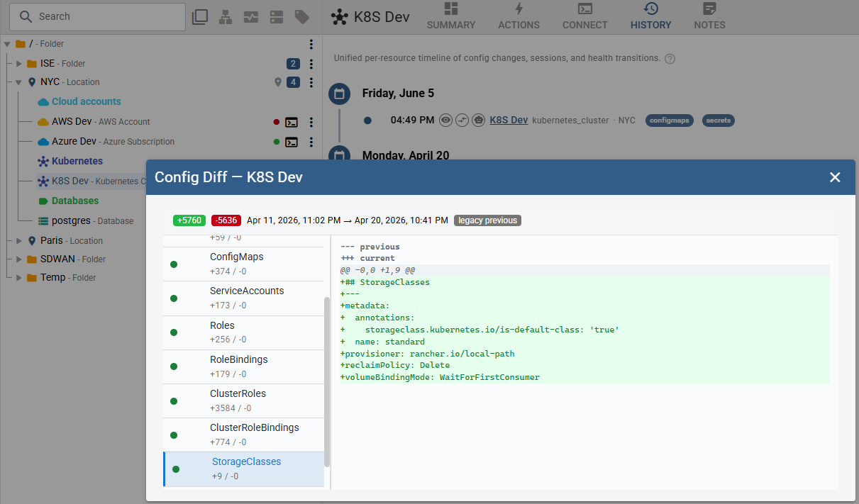Open the CONNECT tab
Viewport: 859px width, 504px height.
[585, 16]
